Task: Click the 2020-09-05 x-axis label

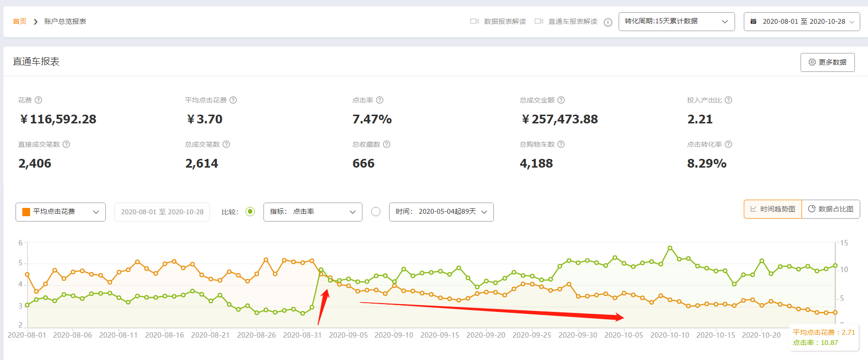Action: [348, 335]
